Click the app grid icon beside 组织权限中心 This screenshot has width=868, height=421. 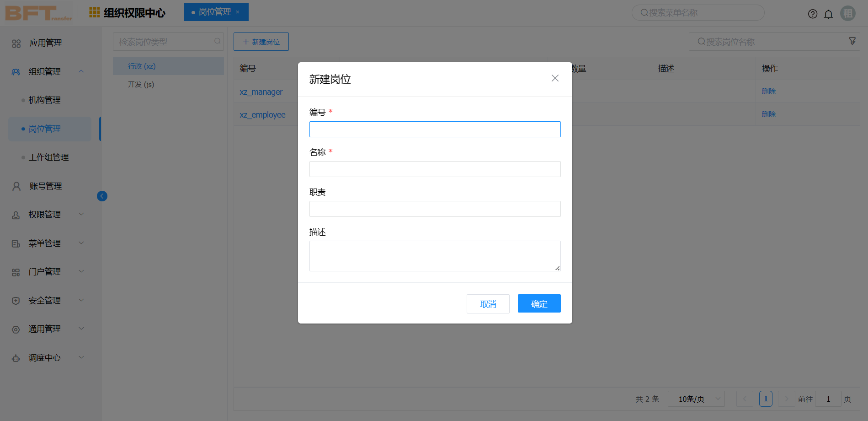coord(94,12)
